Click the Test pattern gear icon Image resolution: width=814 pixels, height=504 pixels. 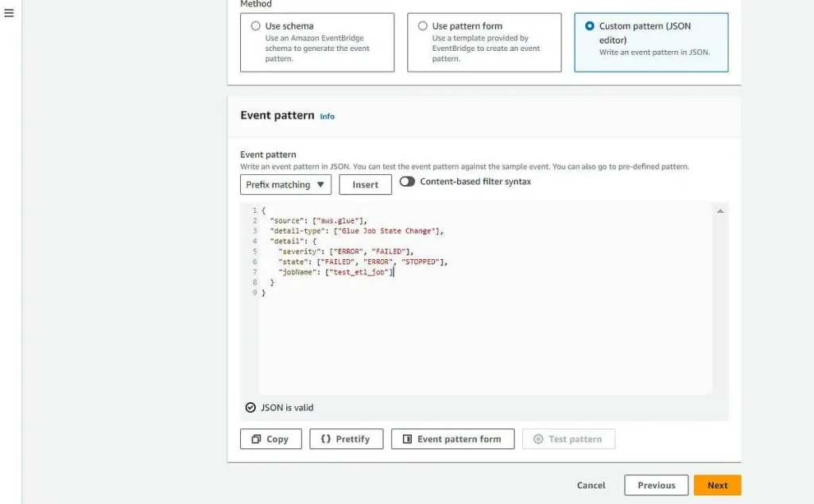pos(538,439)
